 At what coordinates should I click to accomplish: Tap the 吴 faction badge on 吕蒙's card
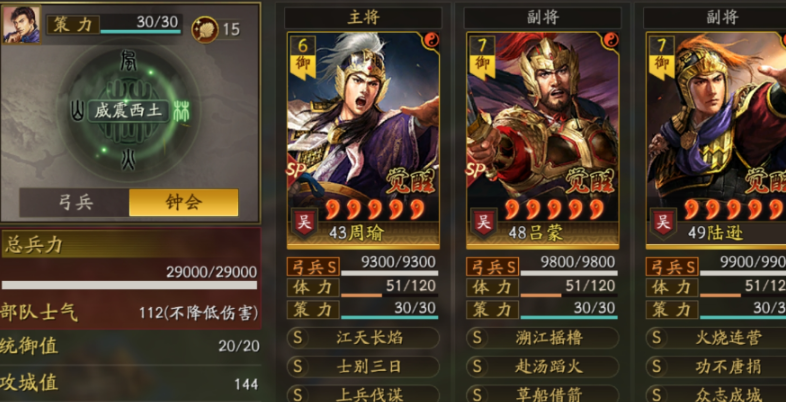tap(484, 223)
